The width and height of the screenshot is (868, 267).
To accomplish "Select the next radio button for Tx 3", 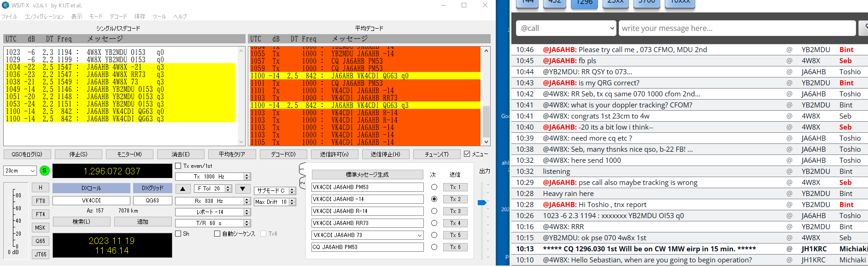I will pos(434,211).
